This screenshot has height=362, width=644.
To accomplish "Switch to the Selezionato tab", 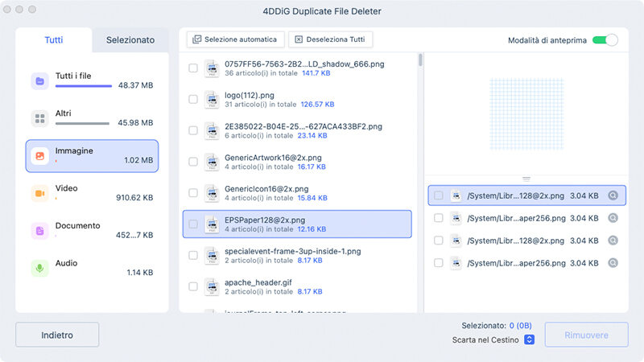I will [x=130, y=39].
